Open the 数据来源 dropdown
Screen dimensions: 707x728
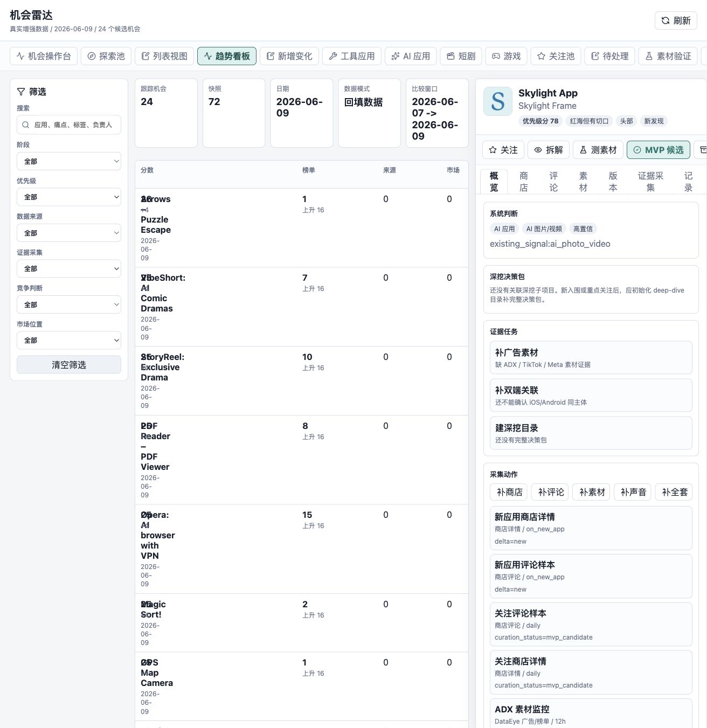coord(69,233)
